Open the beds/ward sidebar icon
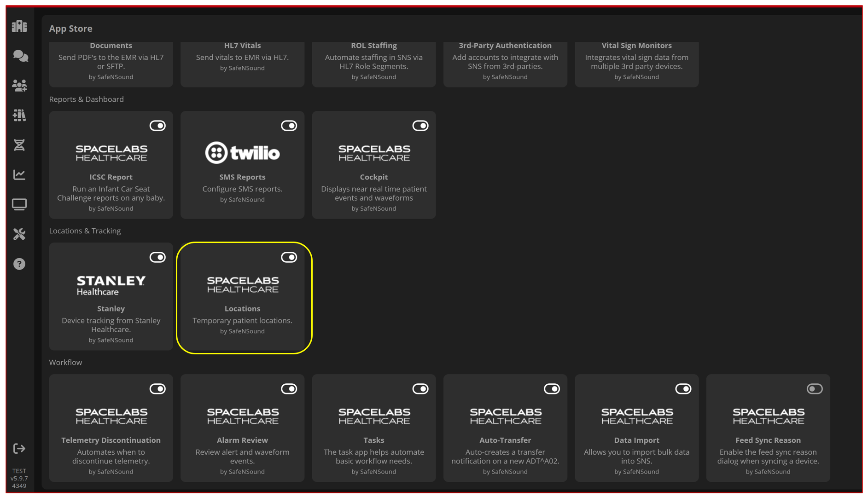 (19, 115)
